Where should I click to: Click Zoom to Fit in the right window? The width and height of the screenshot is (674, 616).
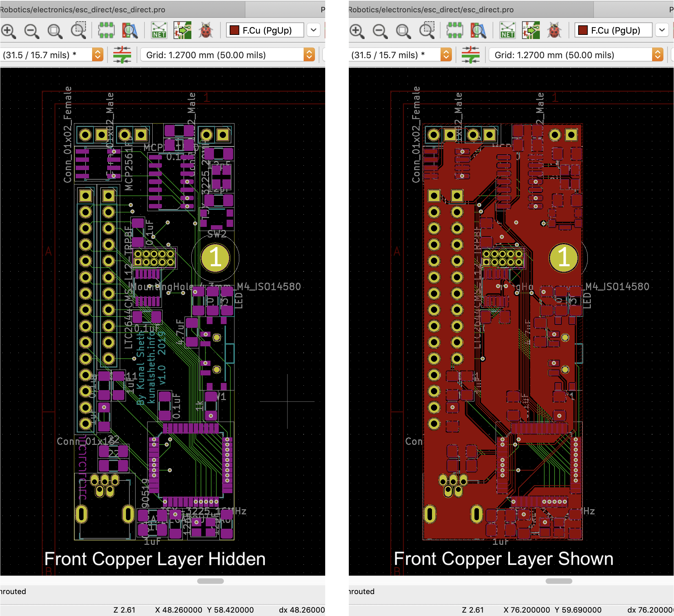[403, 31]
